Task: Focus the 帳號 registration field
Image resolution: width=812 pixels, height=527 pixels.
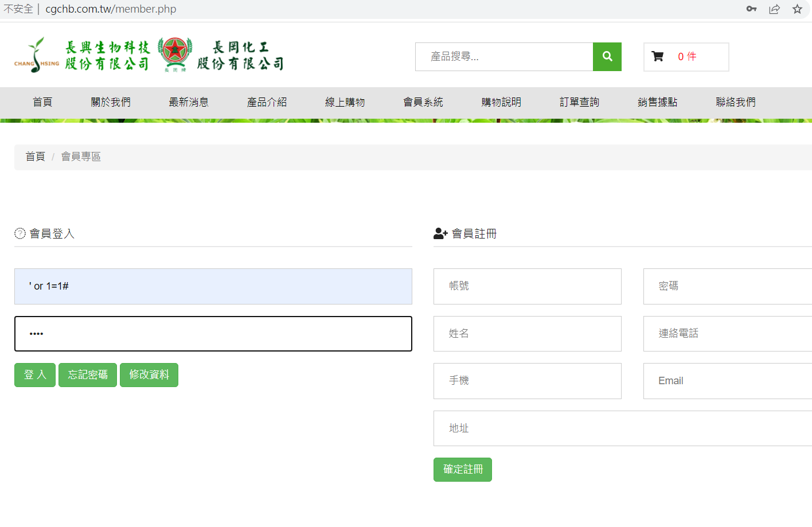Action: click(x=528, y=286)
